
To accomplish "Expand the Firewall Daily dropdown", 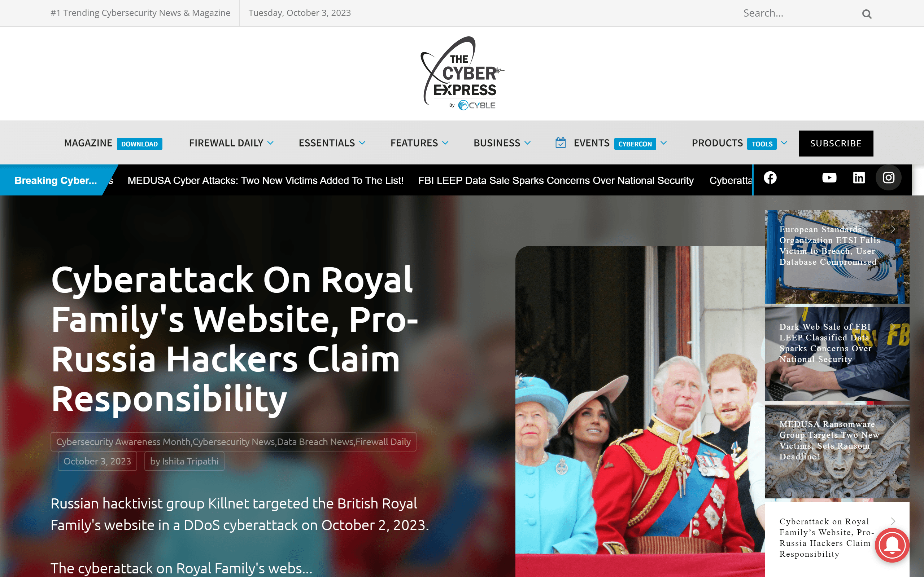I will click(x=270, y=143).
